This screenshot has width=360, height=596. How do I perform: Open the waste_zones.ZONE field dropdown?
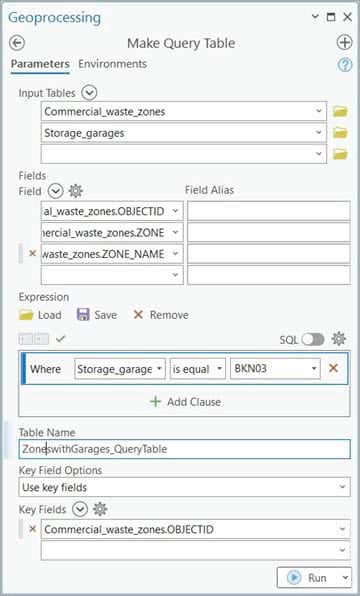(x=175, y=232)
